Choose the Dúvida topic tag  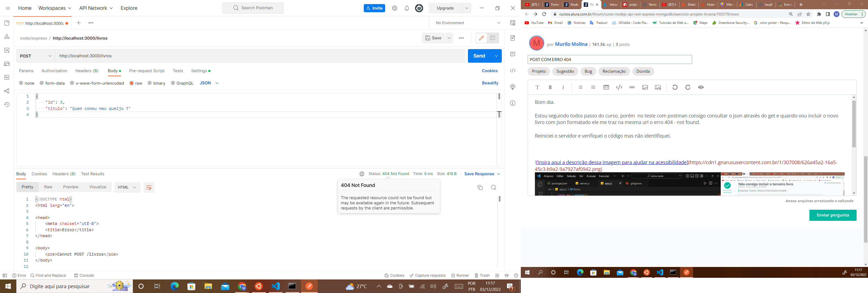click(x=643, y=71)
